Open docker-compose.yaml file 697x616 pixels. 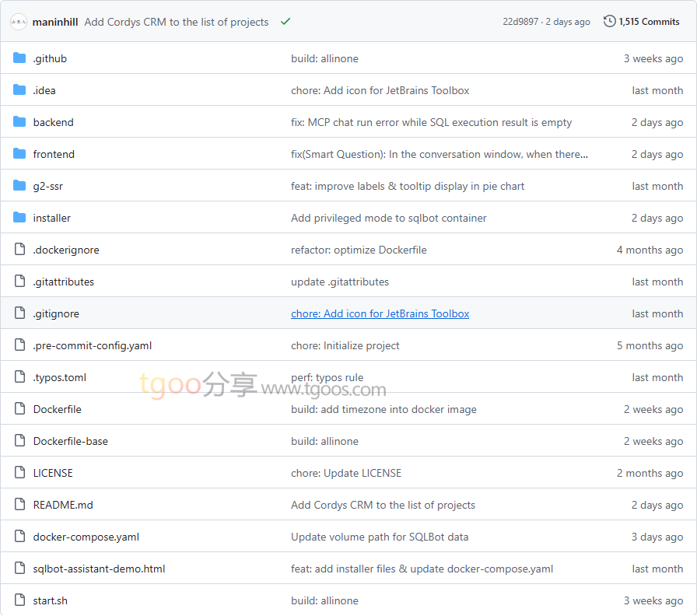[x=86, y=537]
